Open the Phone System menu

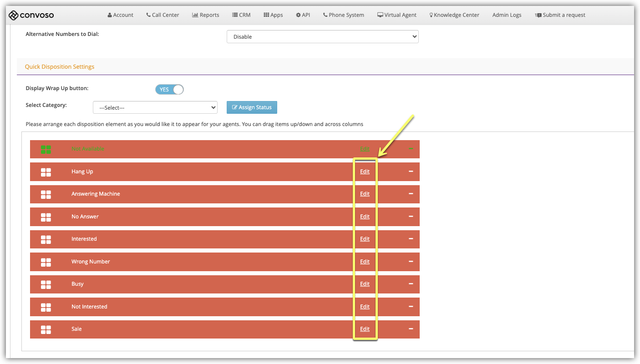click(343, 15)
